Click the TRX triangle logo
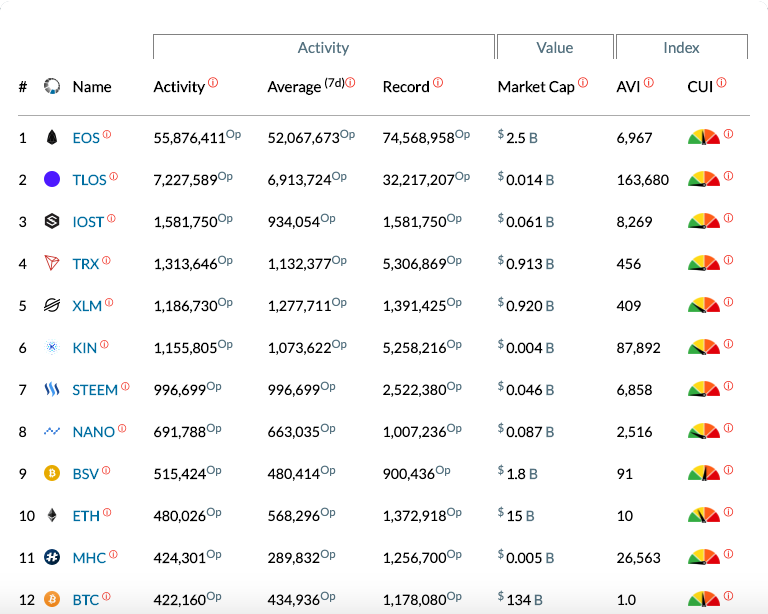This screenshot has width=768, height=614. (x=52, y=263)
